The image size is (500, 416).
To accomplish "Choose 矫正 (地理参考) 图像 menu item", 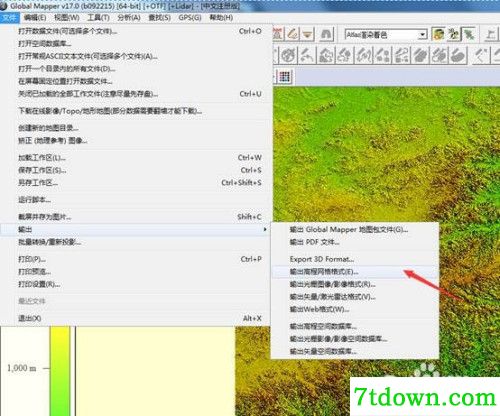I will 135,140.
